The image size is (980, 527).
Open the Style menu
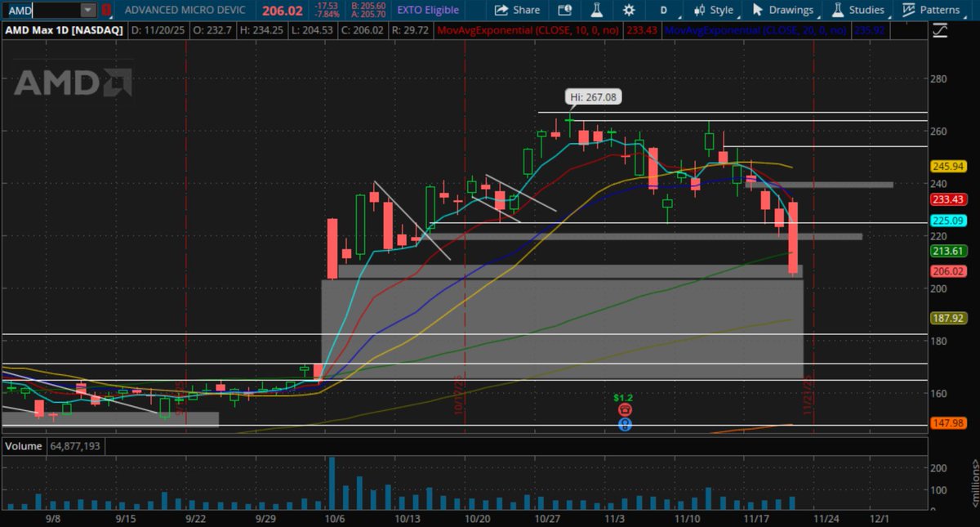click(713, 10)
